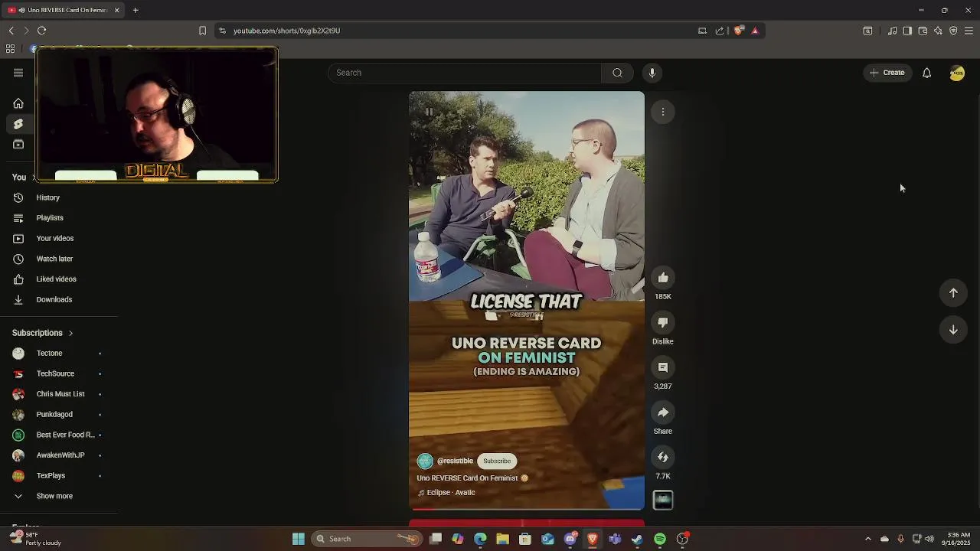This screenshot has width=980, height=551.
Task: Click the Create button
Action: tap(887, 73)
